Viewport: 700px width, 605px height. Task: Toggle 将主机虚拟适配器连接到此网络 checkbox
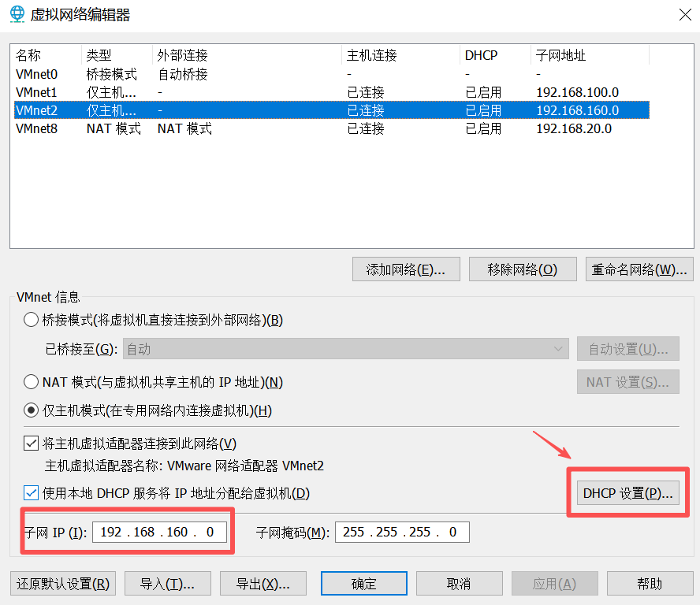coord(31,444)
